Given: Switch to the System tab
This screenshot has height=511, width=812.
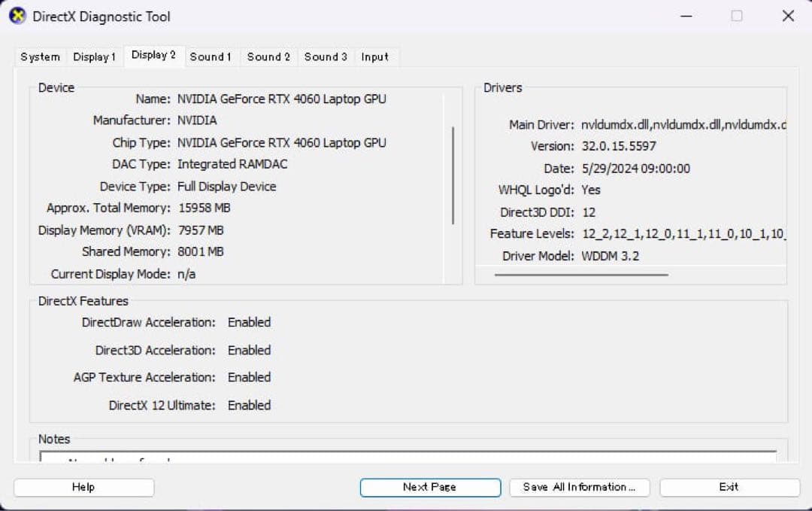Looking at the screenshot, I should click(x=39, y=56).
